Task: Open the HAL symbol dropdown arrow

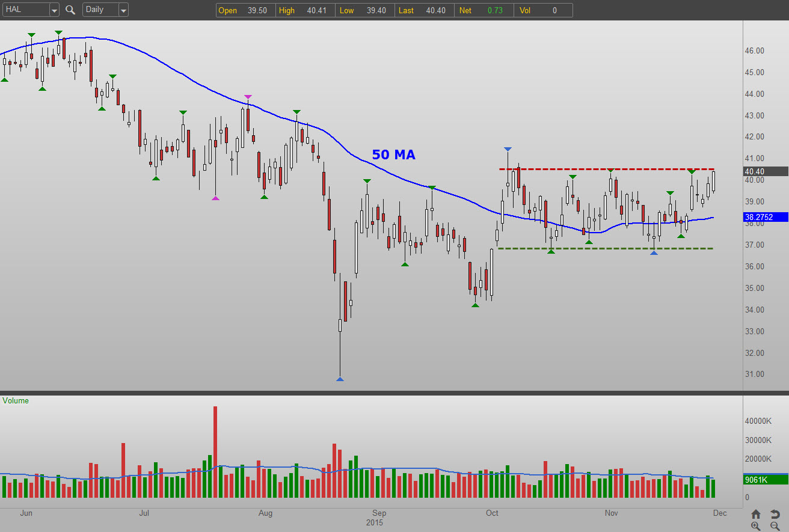Action: tap(54, 10)
